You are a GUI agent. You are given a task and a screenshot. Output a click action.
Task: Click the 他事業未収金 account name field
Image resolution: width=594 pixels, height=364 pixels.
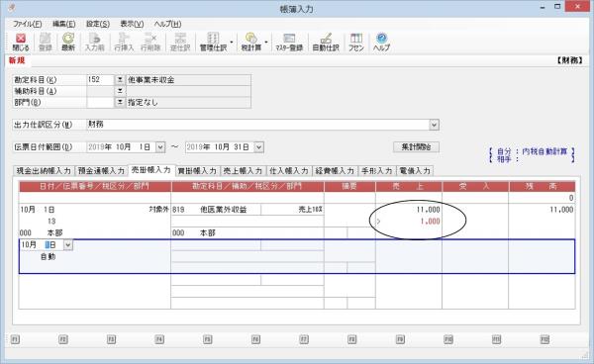(x=188, y=80)
